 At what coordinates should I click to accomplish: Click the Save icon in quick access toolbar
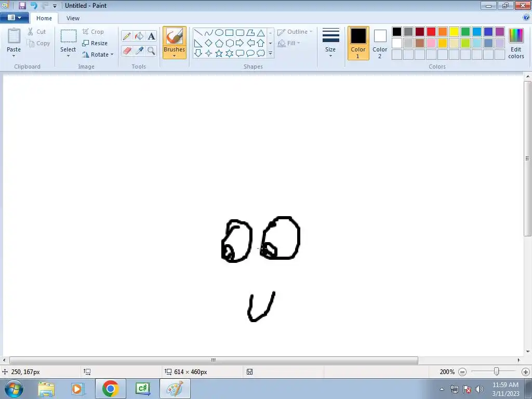(22, 5)
